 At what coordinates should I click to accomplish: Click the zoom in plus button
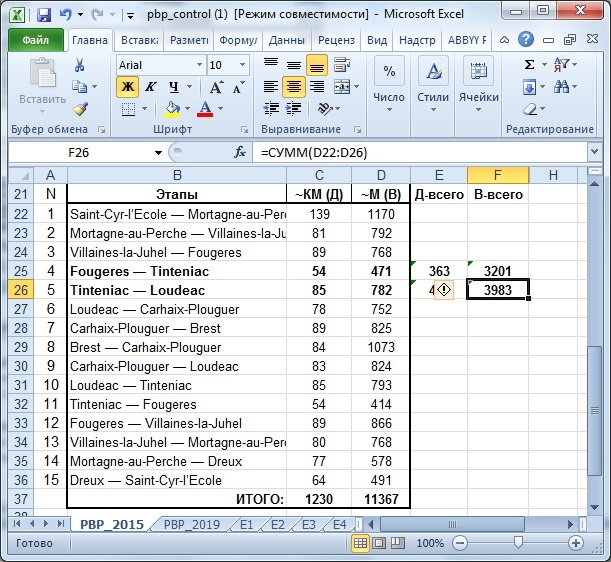(x=576, y=543)
